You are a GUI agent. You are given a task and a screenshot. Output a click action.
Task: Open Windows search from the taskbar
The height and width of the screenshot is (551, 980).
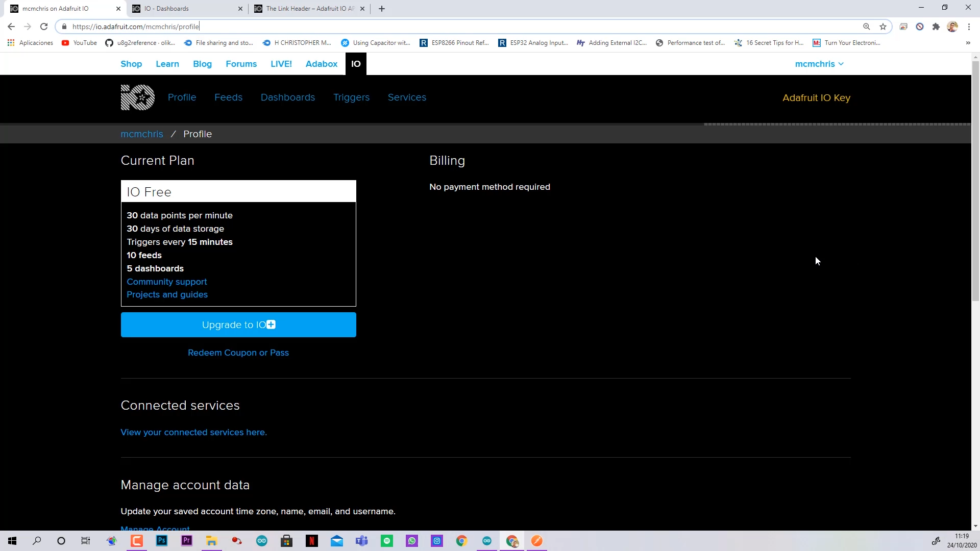37,541
